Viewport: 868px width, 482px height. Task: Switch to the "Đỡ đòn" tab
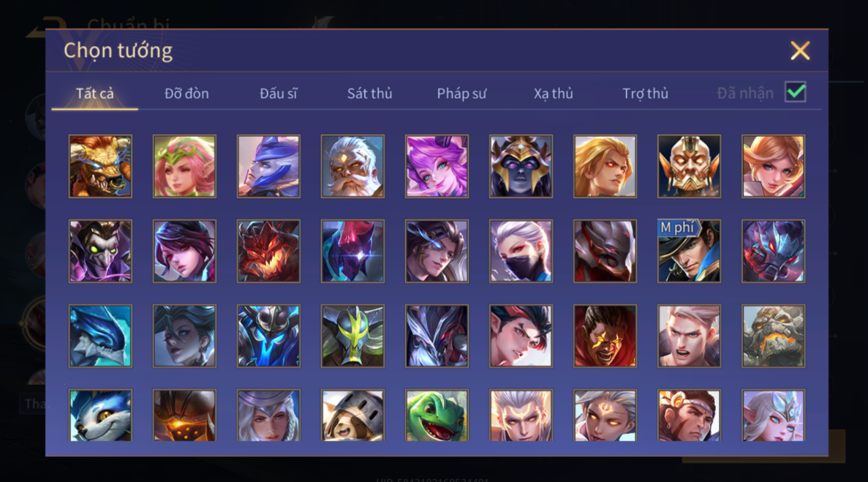tap(186, 94)
